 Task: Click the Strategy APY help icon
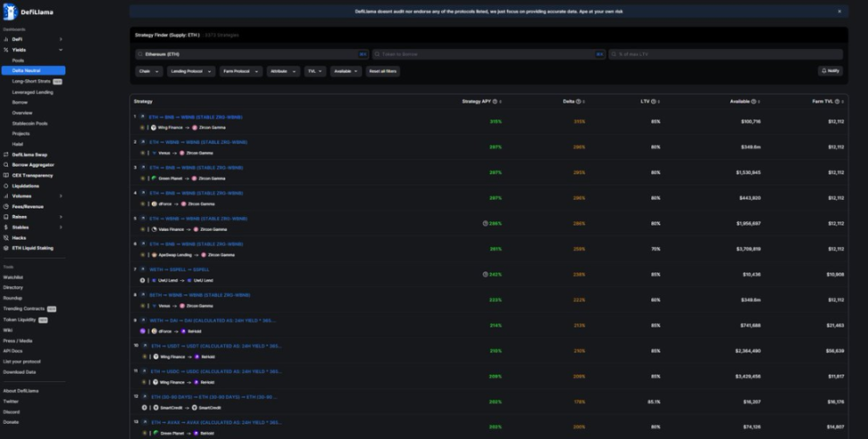pyautogui.click(x=496, y=102)
